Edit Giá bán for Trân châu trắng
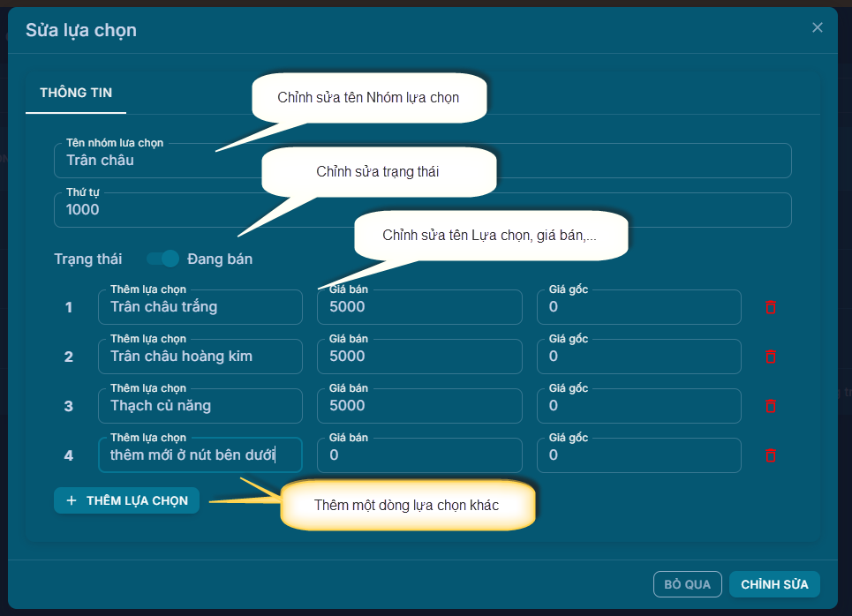Viewport: 852px width, 616px height. 419,307
